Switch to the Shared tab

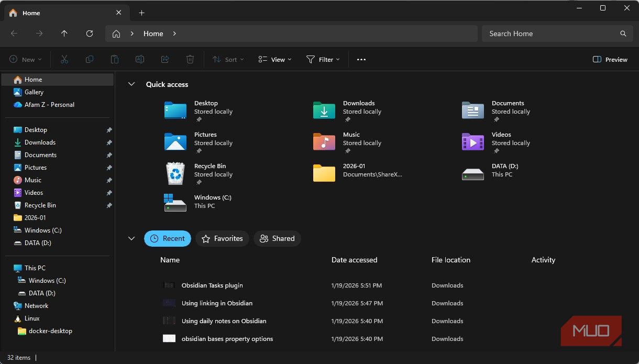[278, 238]
